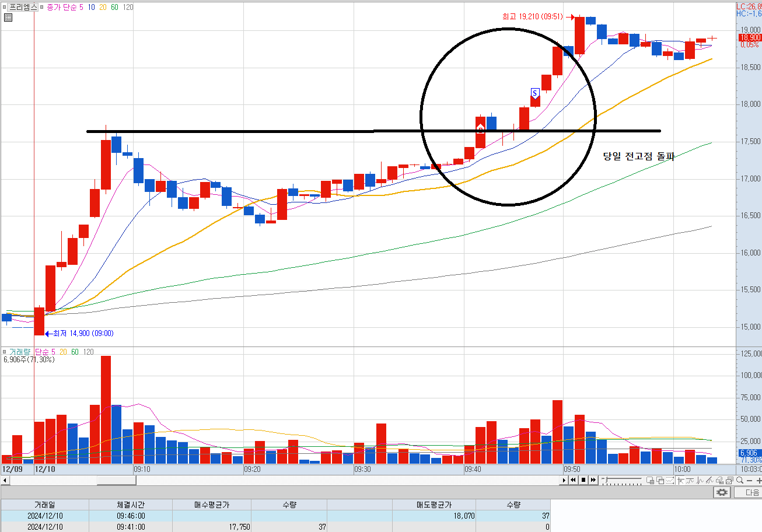Select the pencil trend line drawing tool
762x532 pixels.
(x=709, y=480)
